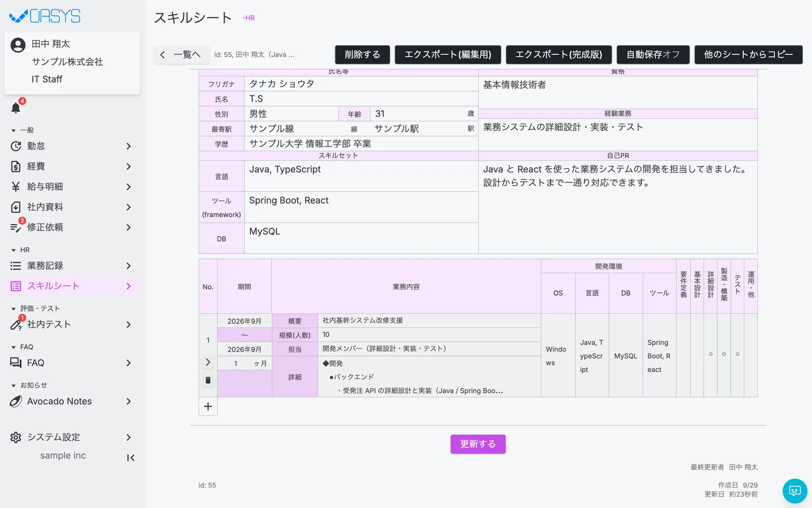The image size is (812, 508).
Task: Toggle the 詳細設計 circle mark in row 1
Action: tap(710, 354)
